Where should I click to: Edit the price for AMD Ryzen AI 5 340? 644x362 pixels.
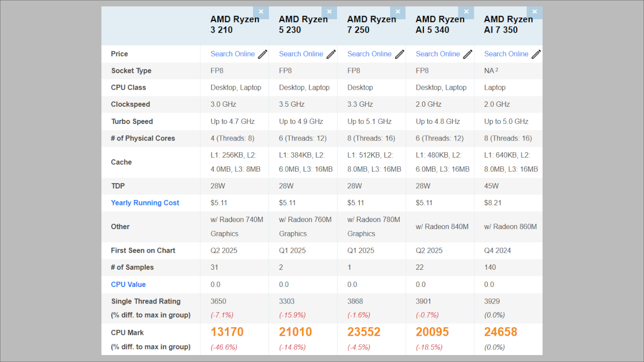pos(468,54)
